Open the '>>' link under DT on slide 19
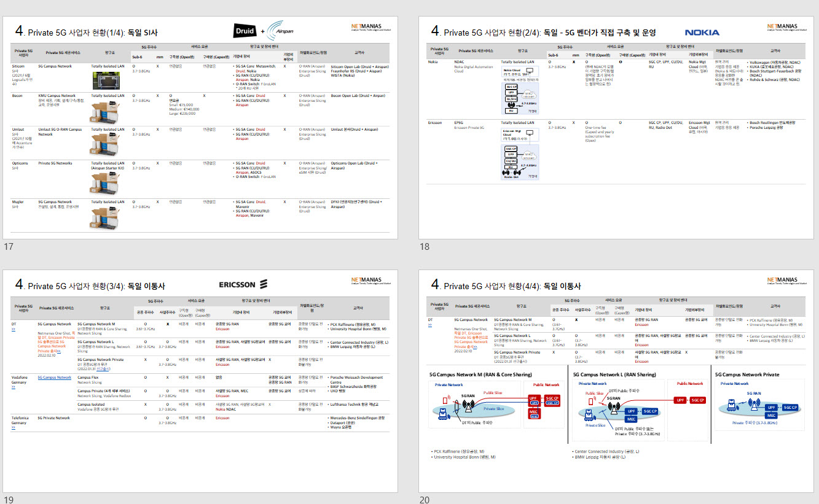The height and width of the screenshot is (504, 819). point(14,330)
